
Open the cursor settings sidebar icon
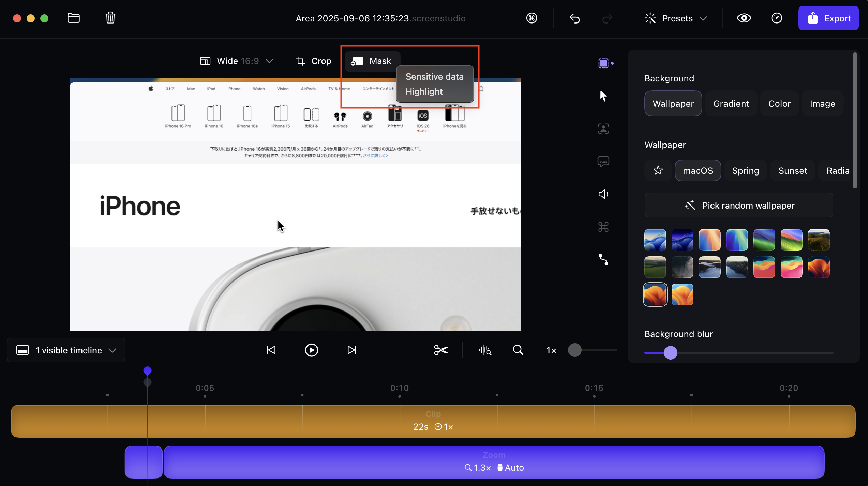coord(603,96)
